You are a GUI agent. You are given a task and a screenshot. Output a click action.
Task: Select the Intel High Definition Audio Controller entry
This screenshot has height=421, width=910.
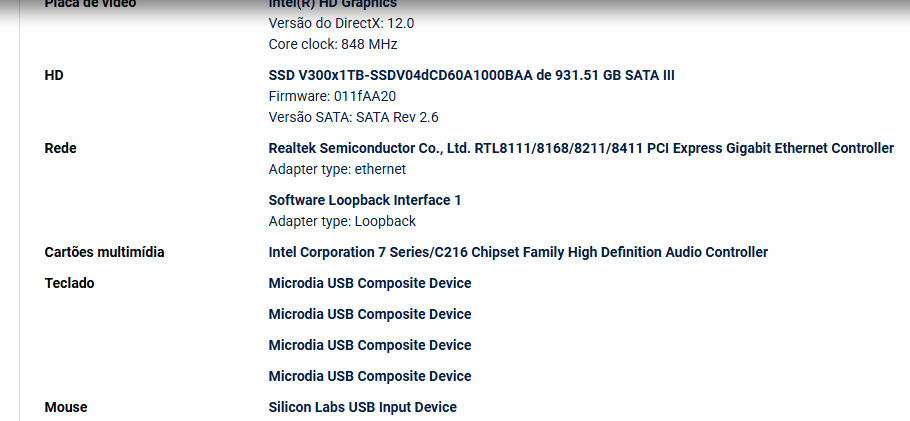point(518,252)
